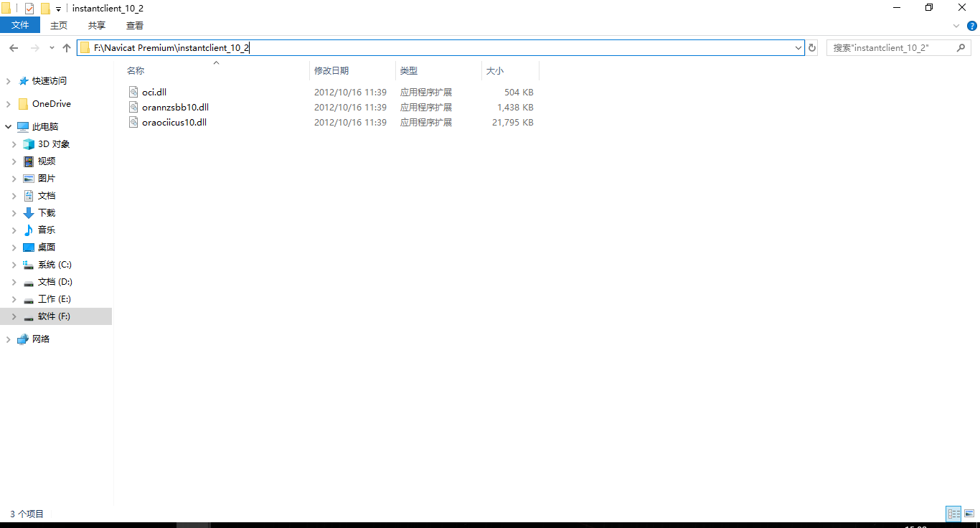Click the 快速访问 star icon
The width and height of the screenshot is (980, 528).
(23, 81)
